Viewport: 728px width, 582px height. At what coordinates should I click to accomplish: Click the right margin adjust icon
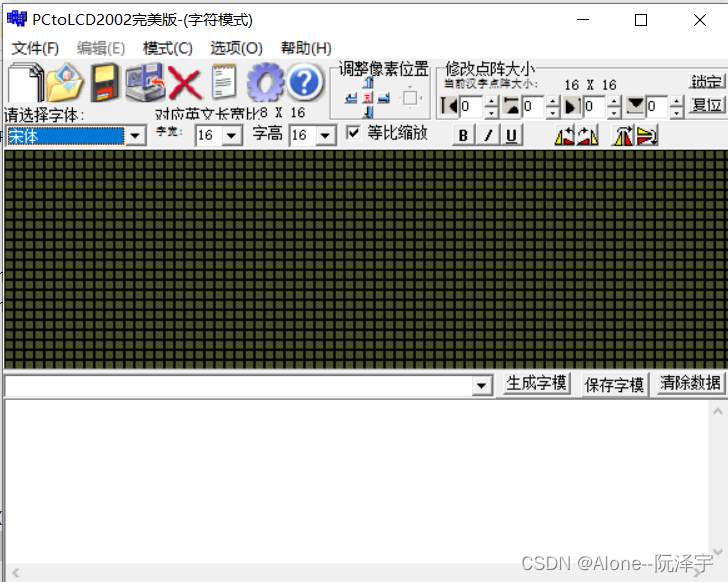(x=572, y=106)
